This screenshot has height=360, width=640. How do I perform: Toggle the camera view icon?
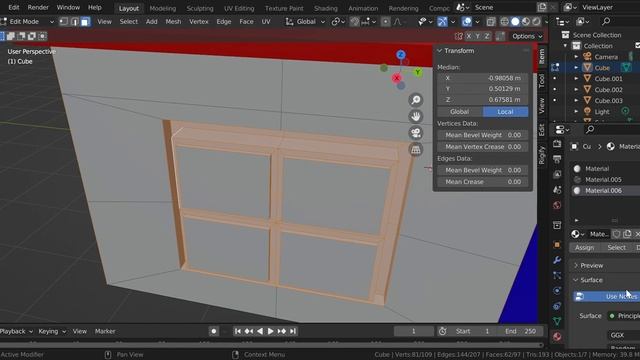[416, 133]
